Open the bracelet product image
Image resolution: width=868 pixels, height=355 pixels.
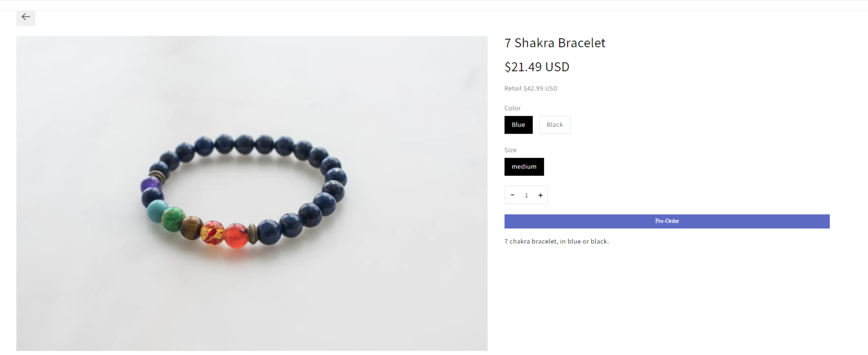tap(252, 193)
